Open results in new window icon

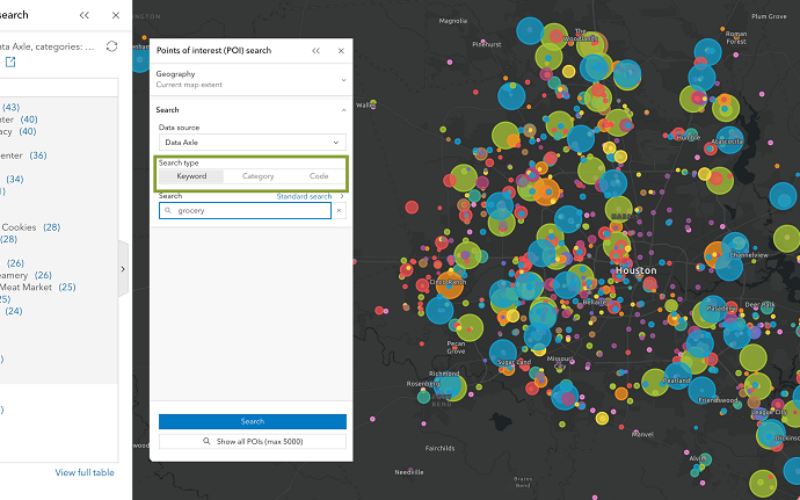10,62
